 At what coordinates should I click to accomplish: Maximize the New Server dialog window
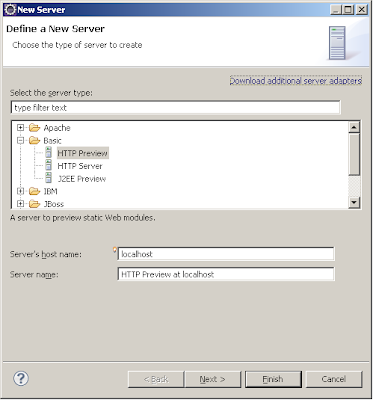point(348,10)
